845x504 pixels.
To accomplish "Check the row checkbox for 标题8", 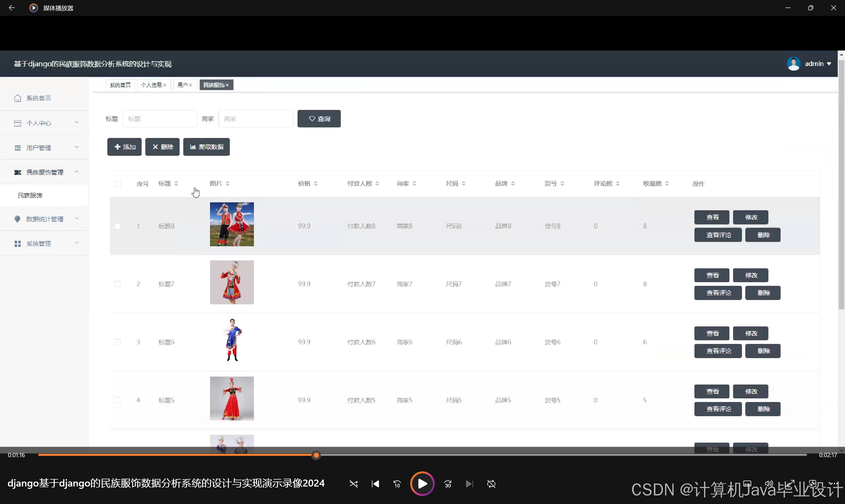I will [118, 226].
